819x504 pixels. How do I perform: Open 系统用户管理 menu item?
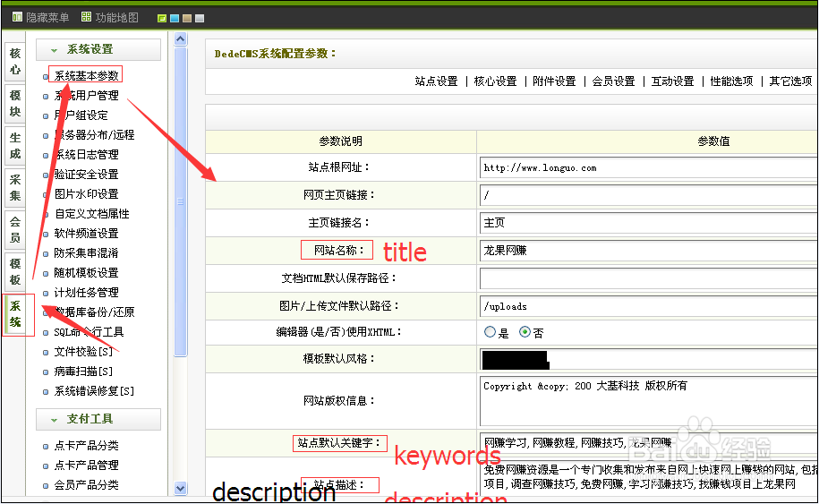click(87, 96)
